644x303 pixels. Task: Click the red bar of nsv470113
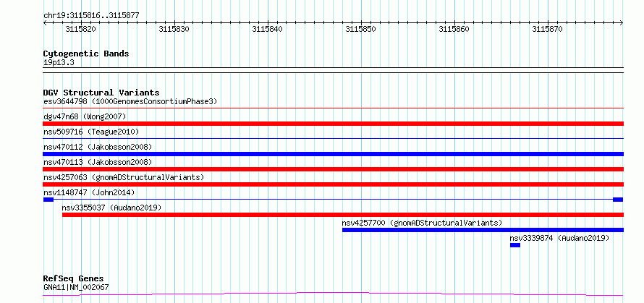pos(333,169)
